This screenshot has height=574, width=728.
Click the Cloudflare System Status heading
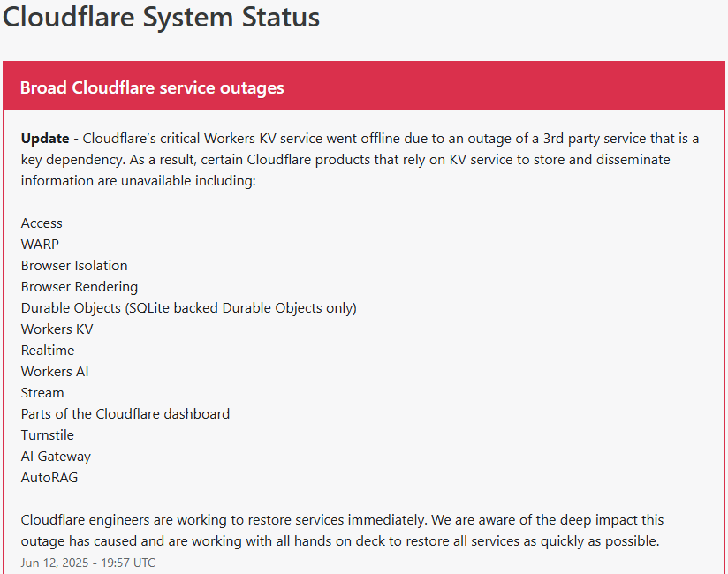pyautogui.click(x=161, y=17)
